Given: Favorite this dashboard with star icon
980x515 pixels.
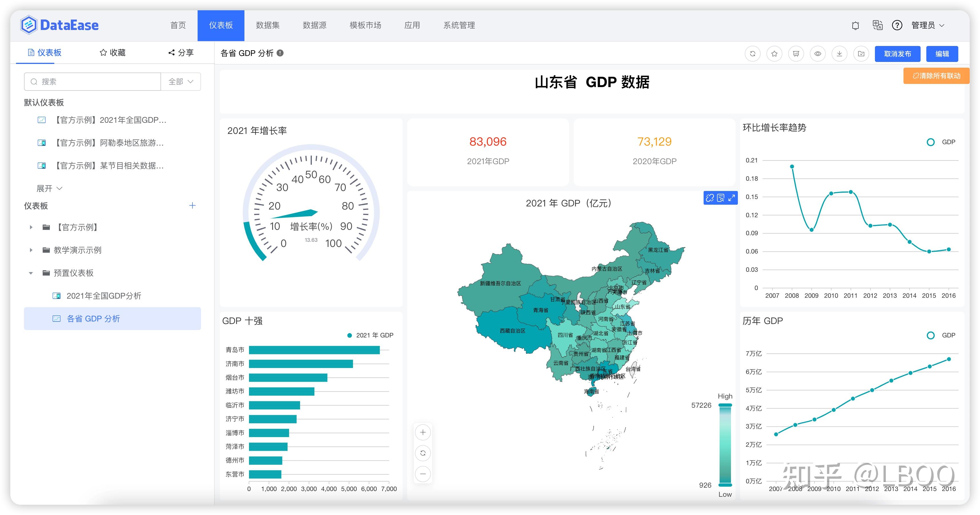Looking at the screenshot, I should click(x=774, y=54).
